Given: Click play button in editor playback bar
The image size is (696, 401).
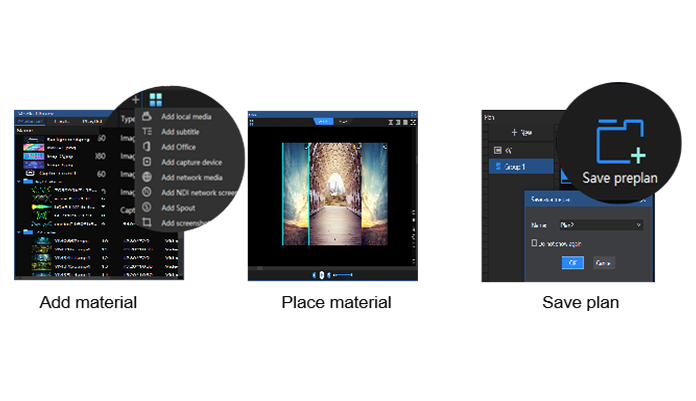Looking at the screenshot, I should pos(322,275).
